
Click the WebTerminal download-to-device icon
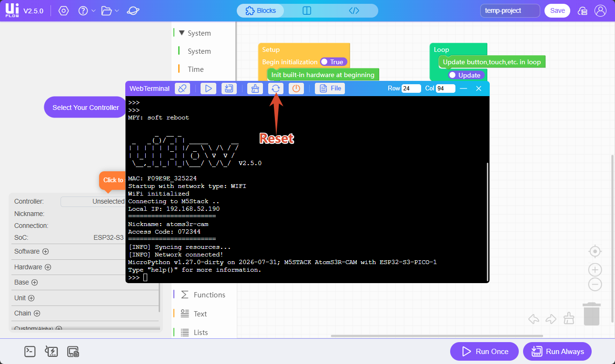point(229,88)
